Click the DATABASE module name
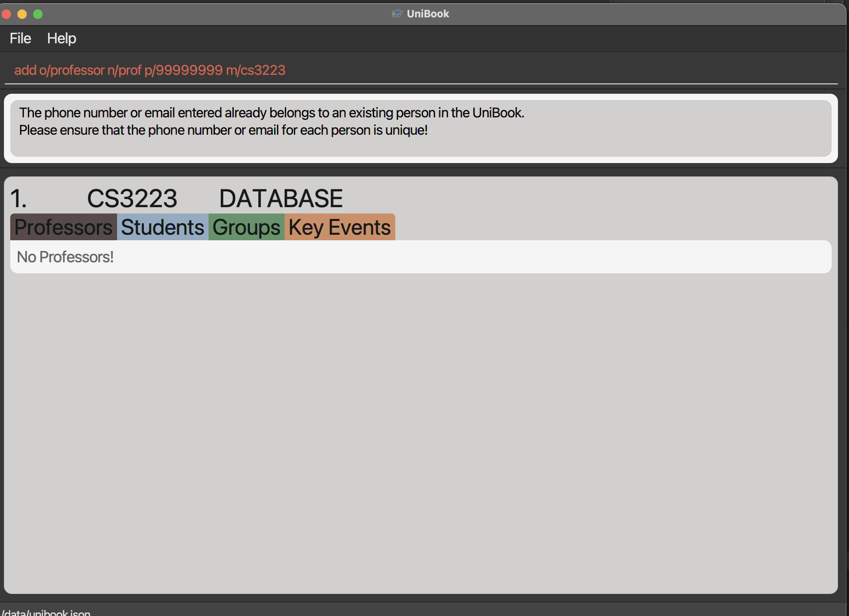 [x=281, y=198]
